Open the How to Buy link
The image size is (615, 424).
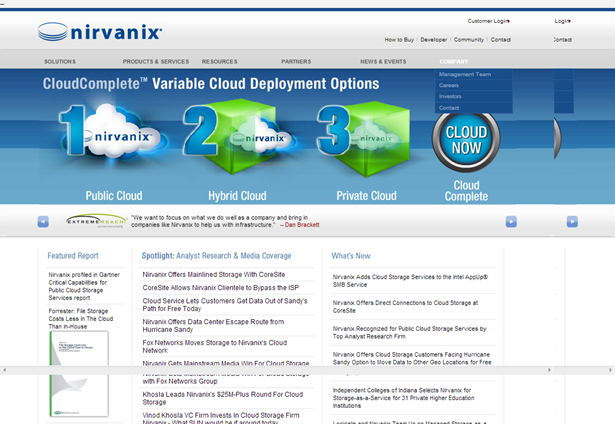[x=399, y=40]
